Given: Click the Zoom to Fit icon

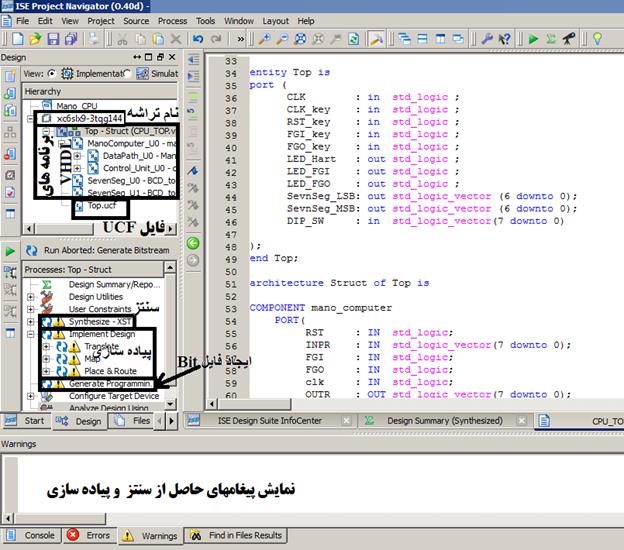Looking at the screenshot, I should [x=300, y=39].
